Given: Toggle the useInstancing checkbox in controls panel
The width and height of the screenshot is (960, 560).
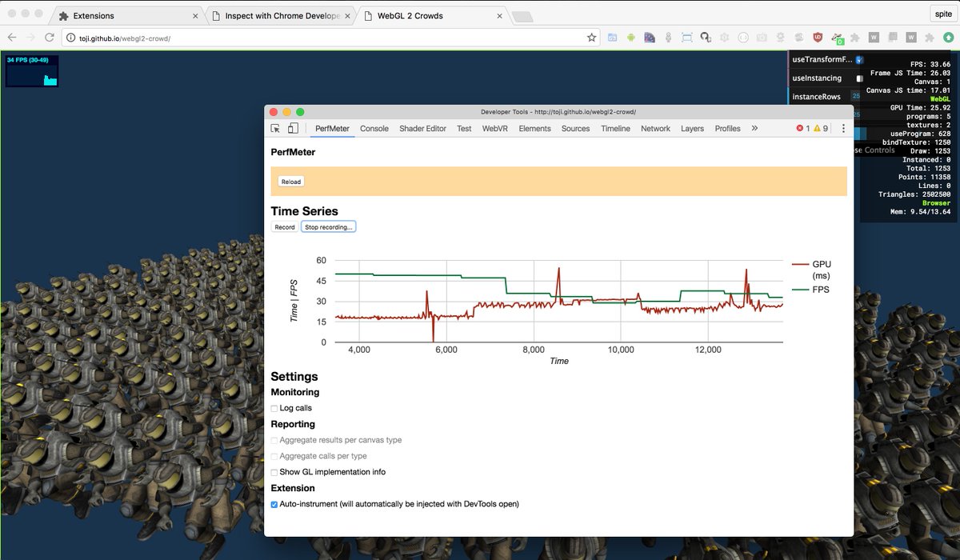Looking at the screenshot, I should (x=859, y=78).
